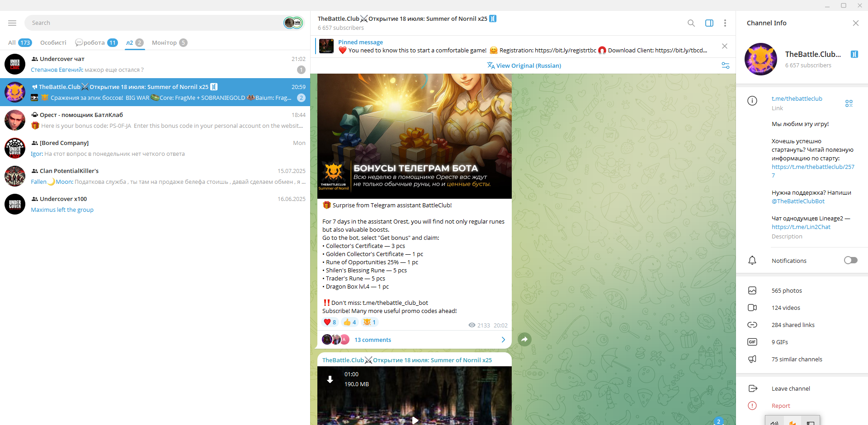Click forwarded channel name above video
This screenshot has width=868, height=425.
click(x=407, y=360)
